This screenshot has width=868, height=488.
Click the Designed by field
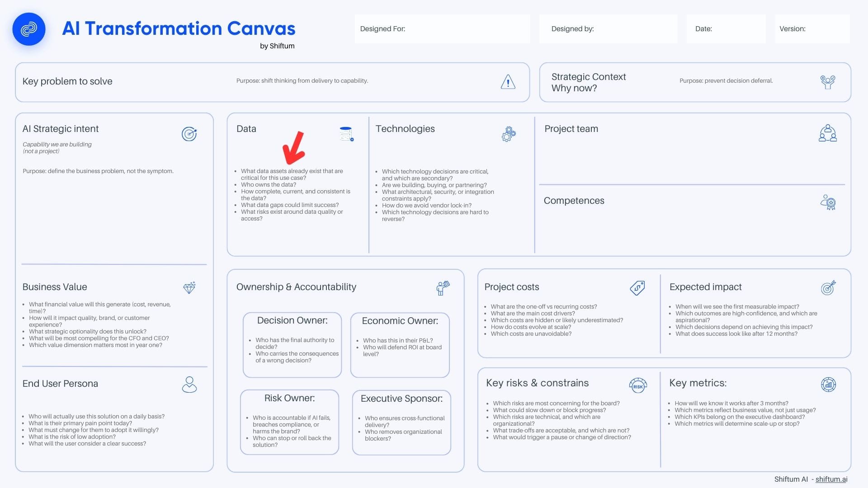point(608,29)
